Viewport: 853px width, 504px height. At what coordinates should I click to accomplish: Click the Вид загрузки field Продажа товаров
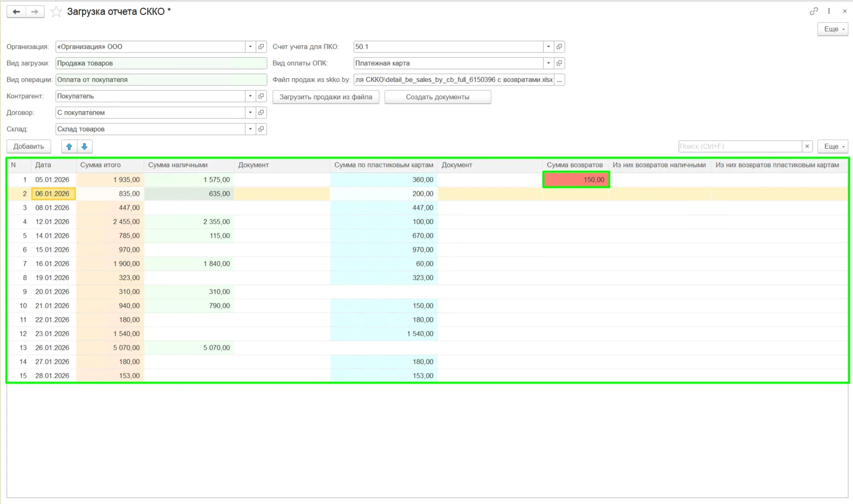coord(161,63)
